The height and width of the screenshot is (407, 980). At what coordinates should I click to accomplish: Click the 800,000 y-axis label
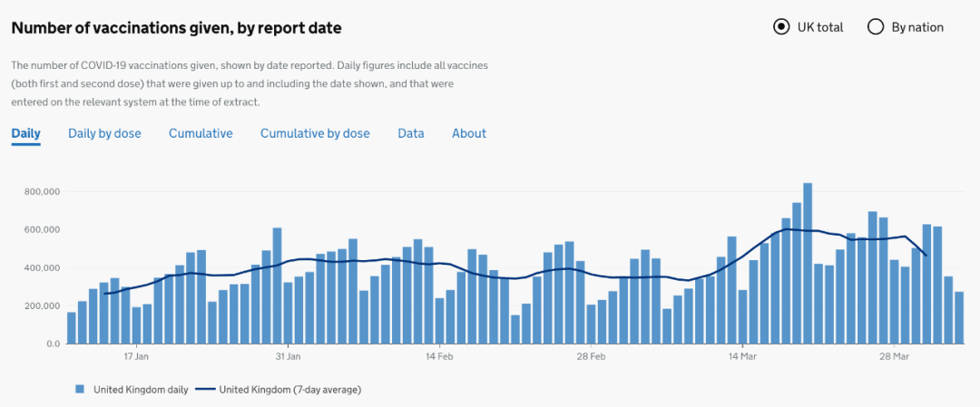point(44,191)
